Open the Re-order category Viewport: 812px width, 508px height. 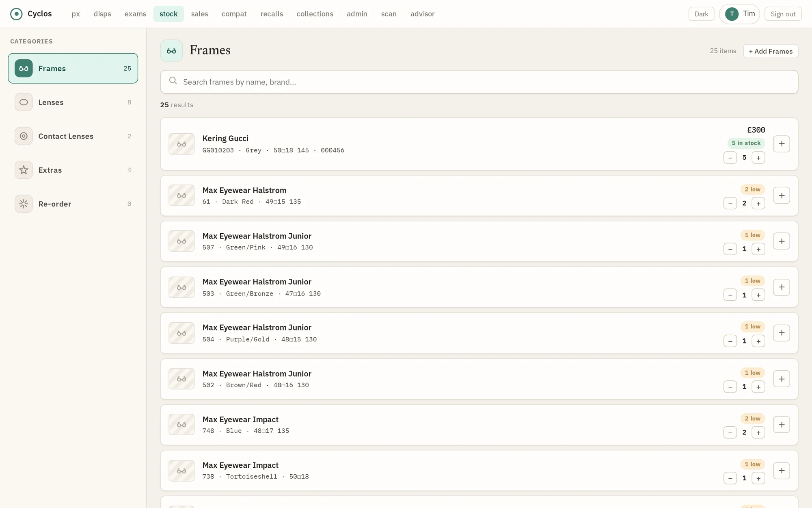coord(73,204)
